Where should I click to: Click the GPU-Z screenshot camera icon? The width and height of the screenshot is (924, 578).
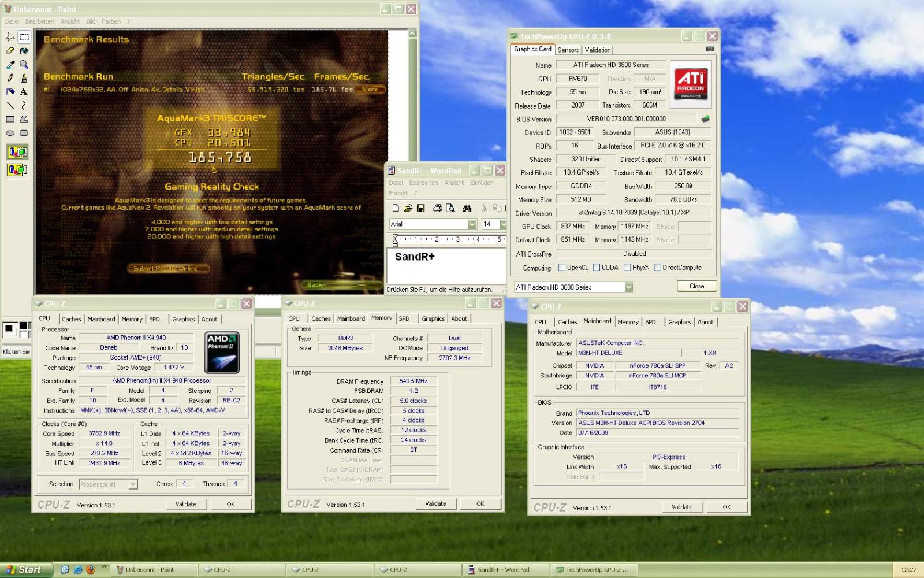click(710, 49)
